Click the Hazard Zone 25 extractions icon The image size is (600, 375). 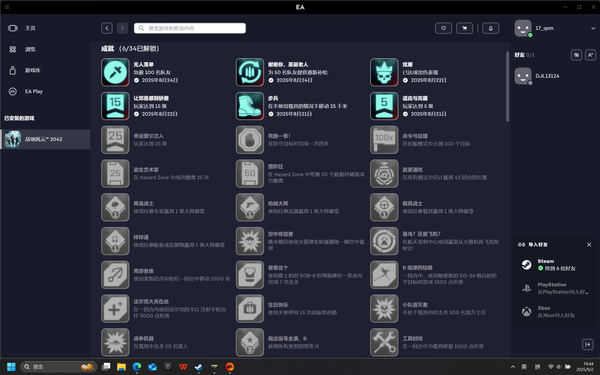pos(116,174)
